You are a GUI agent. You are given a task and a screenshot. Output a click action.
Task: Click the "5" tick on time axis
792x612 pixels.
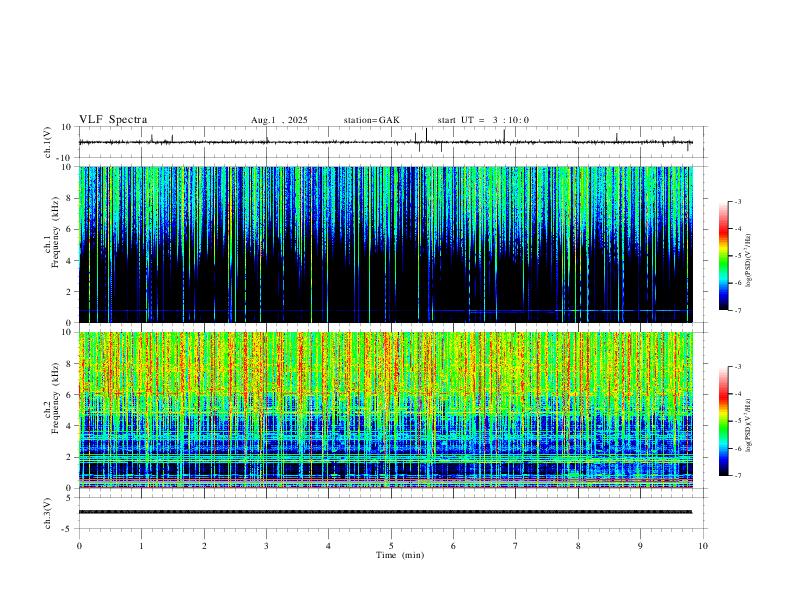pos(391,546)
